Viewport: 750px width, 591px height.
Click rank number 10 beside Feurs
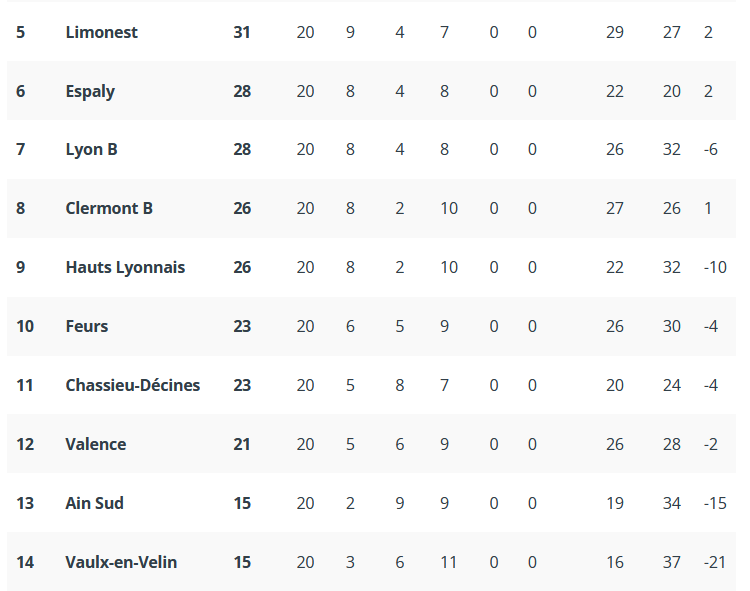pyautogui.click(x=25, y=326)
